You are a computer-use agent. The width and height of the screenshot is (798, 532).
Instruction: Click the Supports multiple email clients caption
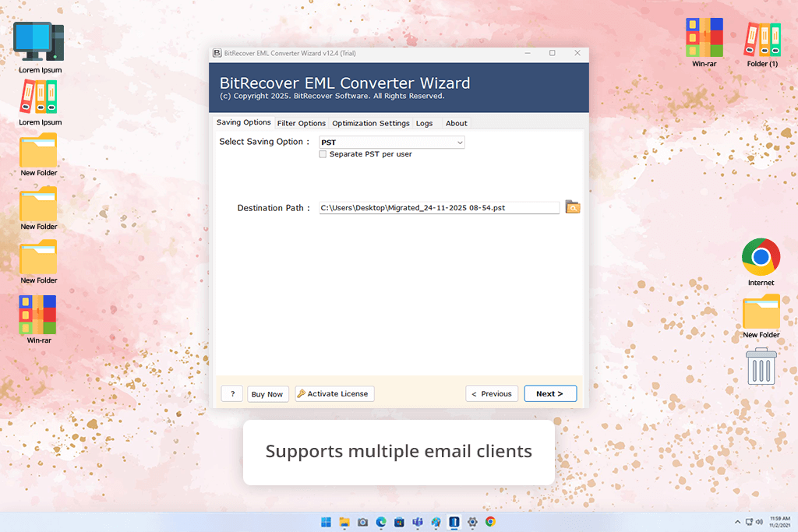398,452
